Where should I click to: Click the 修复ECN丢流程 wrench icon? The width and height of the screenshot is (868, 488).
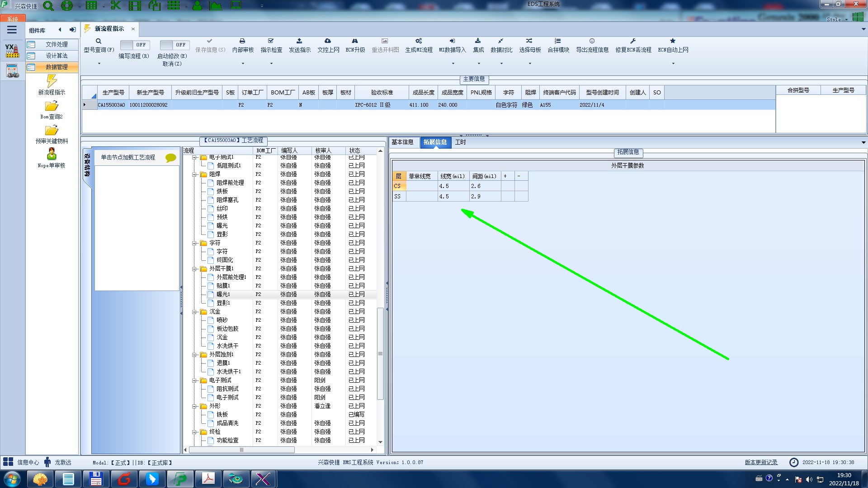pos(633,41)
